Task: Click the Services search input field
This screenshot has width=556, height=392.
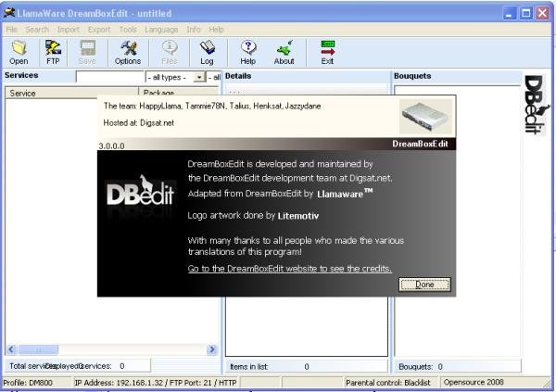Action: [x=110, y=77]
